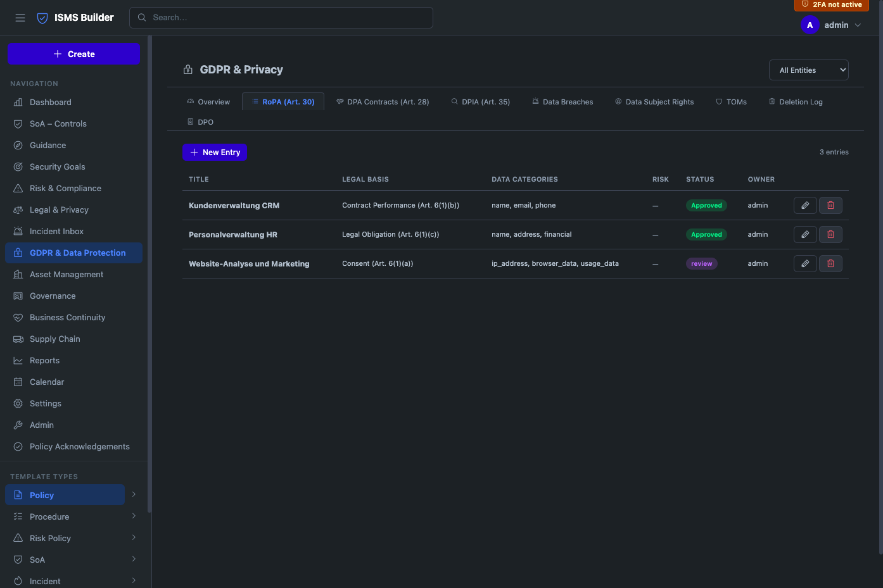This screenshot has height=588, width=883.
Task: Select the RoPA (Art. 30) tab
Action: (x=283, y=102)
